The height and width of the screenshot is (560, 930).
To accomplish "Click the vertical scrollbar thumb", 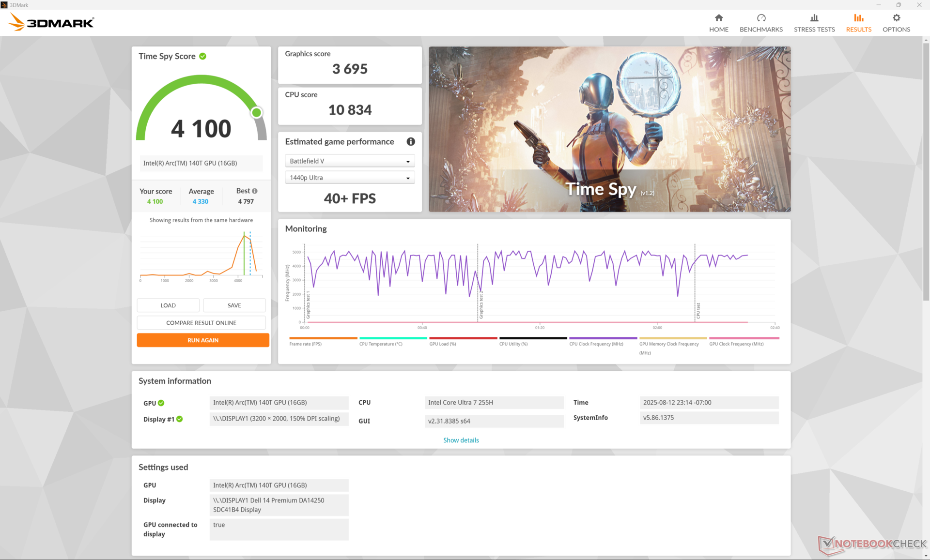I will pyautogui.click(x=926, y=172).
